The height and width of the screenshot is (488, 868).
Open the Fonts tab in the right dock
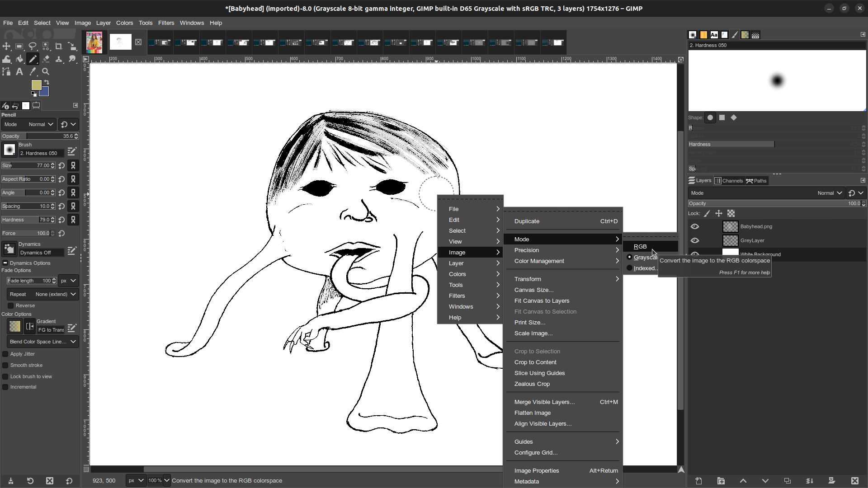tap(714, 35)
